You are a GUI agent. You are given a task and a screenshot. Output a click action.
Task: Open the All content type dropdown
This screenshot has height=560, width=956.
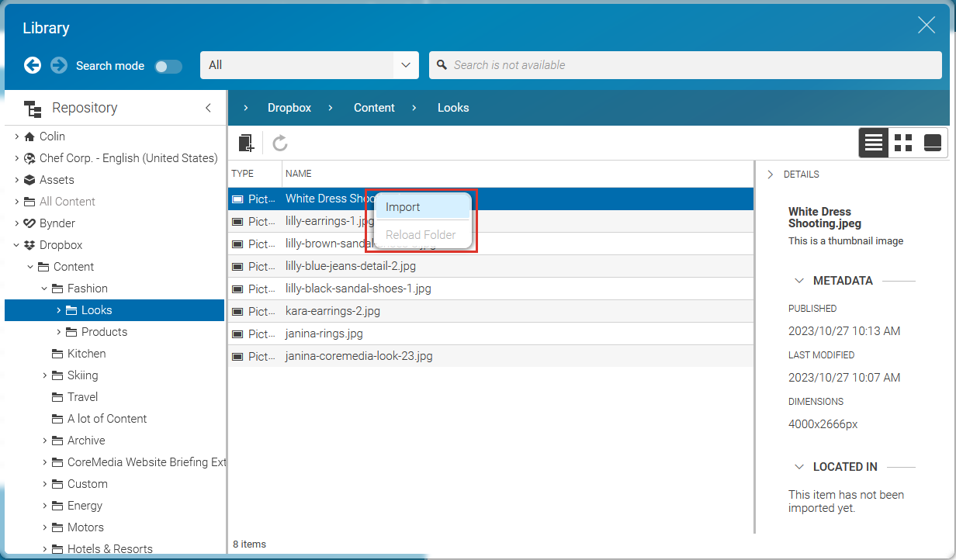pyautogui.click(x=405, y=65)
